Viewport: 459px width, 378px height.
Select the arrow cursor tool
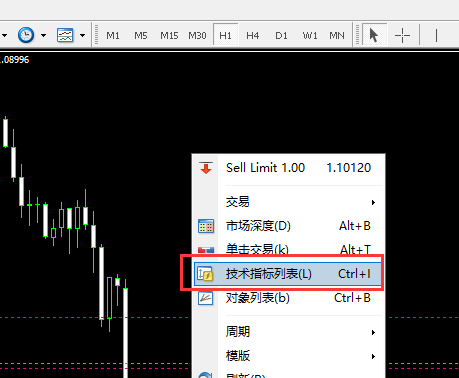(x=374, y=35)
